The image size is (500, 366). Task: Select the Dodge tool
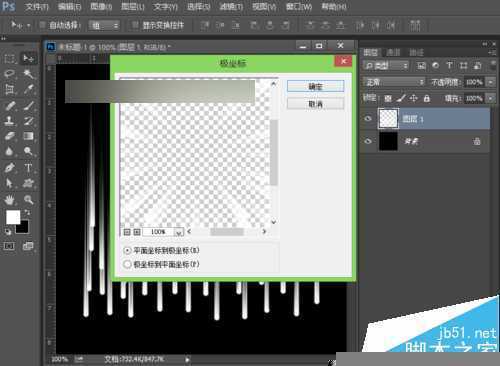click(28, 151)
